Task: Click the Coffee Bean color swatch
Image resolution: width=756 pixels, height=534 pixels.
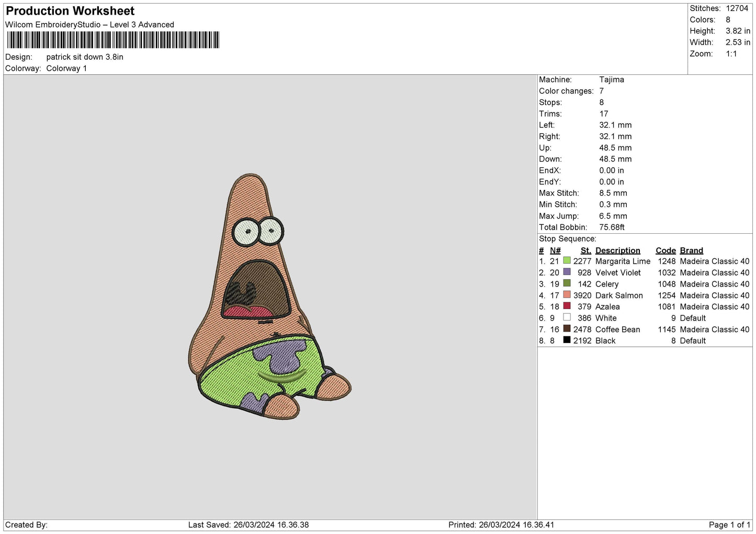Action: click(x=567, y=328)
